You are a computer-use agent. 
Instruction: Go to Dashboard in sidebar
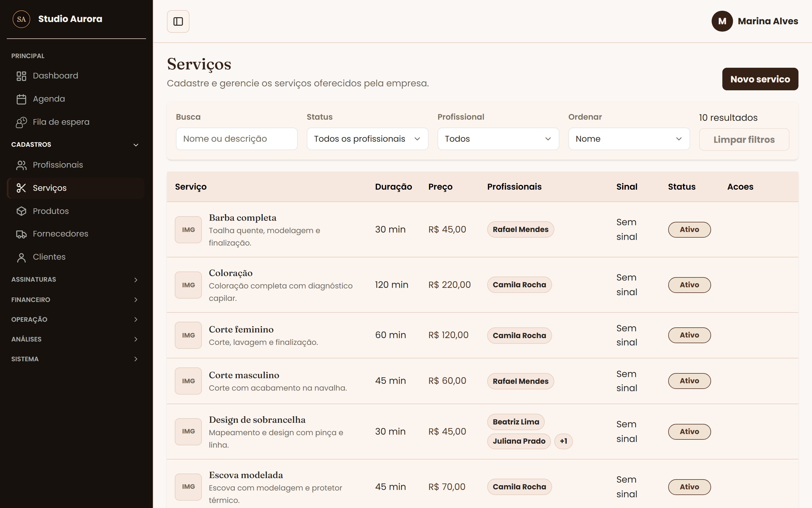[76, 76]
